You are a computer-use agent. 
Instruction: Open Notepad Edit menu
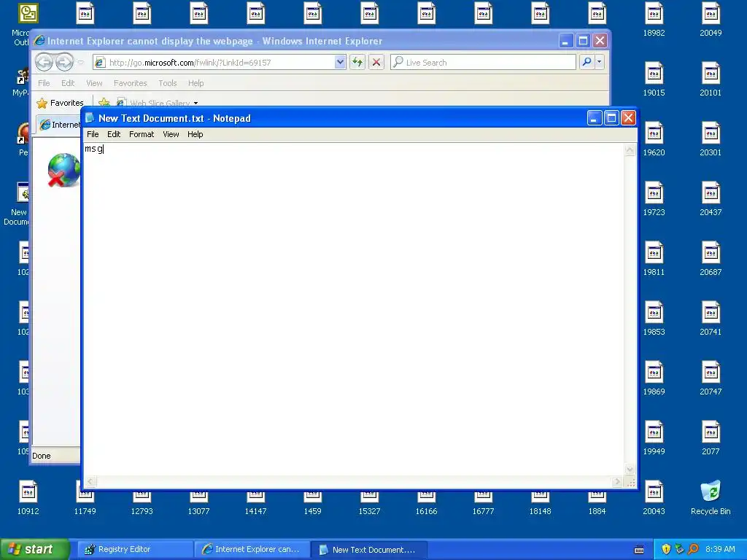coord(113,134)
